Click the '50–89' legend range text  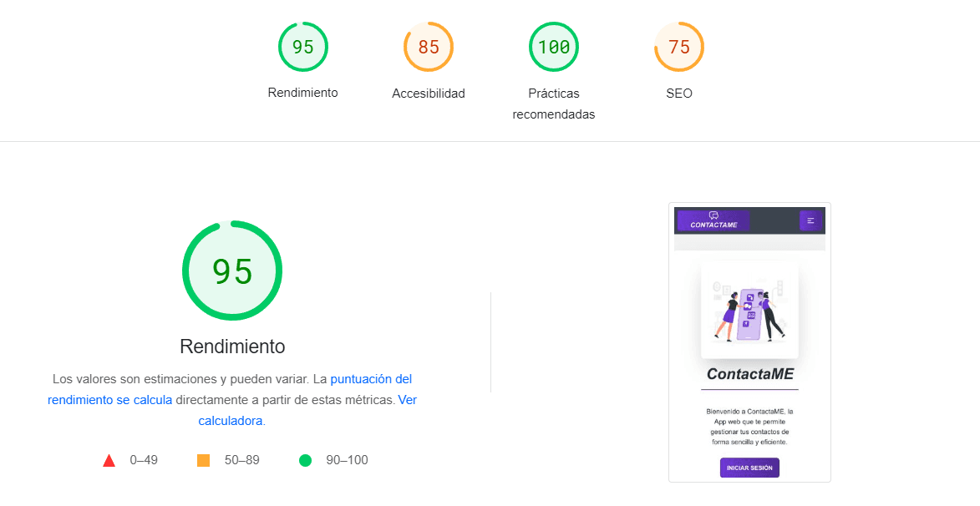click(x=242, y=460)
